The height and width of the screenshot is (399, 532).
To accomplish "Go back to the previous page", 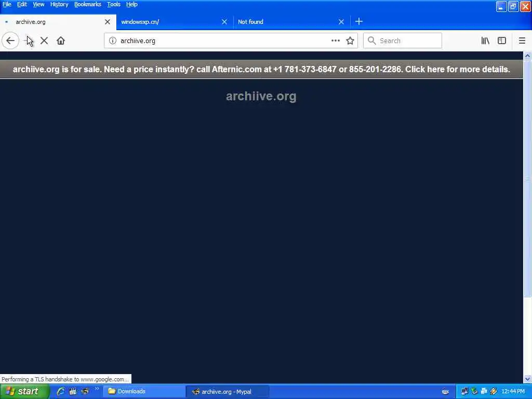I will [x=10, y=41].
